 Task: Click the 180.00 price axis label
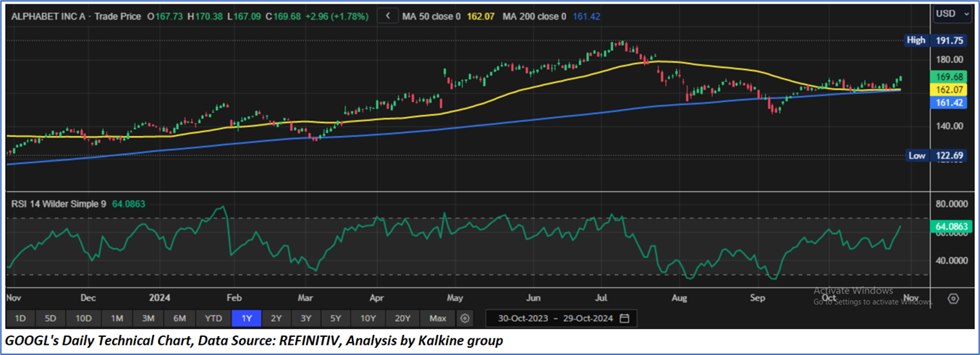tap(950, 59)
